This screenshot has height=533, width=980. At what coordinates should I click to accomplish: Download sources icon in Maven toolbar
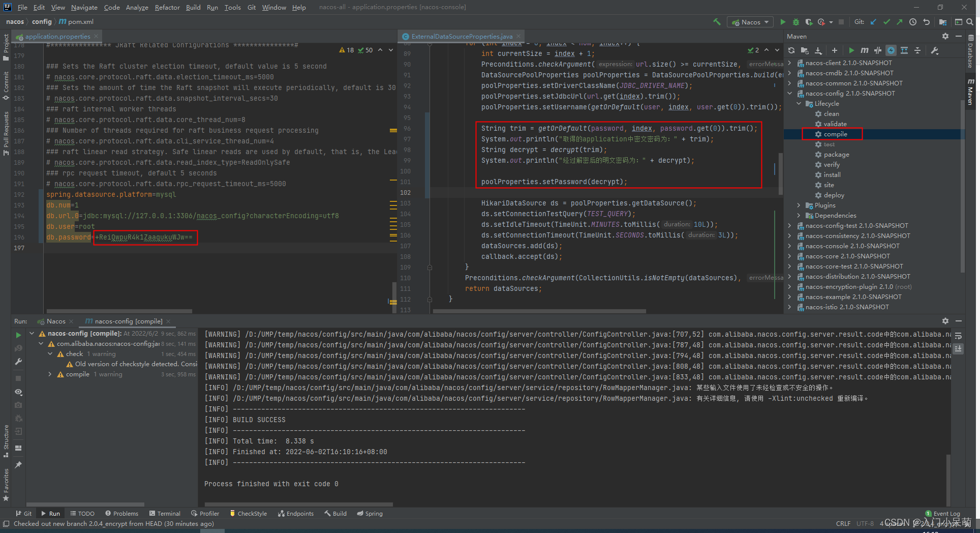click(818, 50)
